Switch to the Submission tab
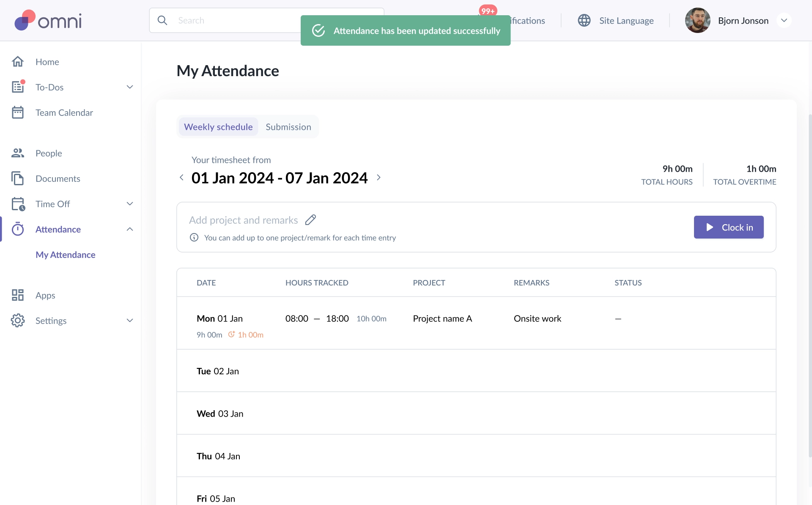This screenshot has height=505, width=812. tap(288, 127)
